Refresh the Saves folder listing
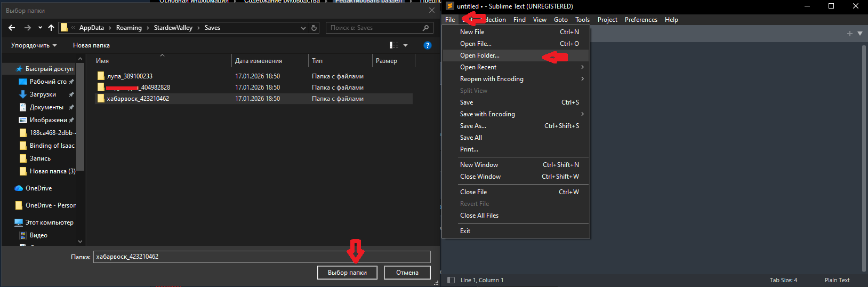 (x=314, y=28)
